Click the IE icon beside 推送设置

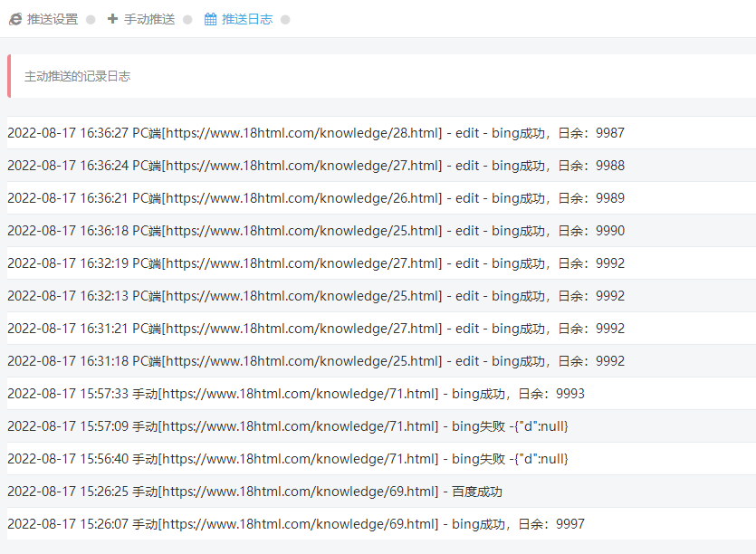pos(15,19)
